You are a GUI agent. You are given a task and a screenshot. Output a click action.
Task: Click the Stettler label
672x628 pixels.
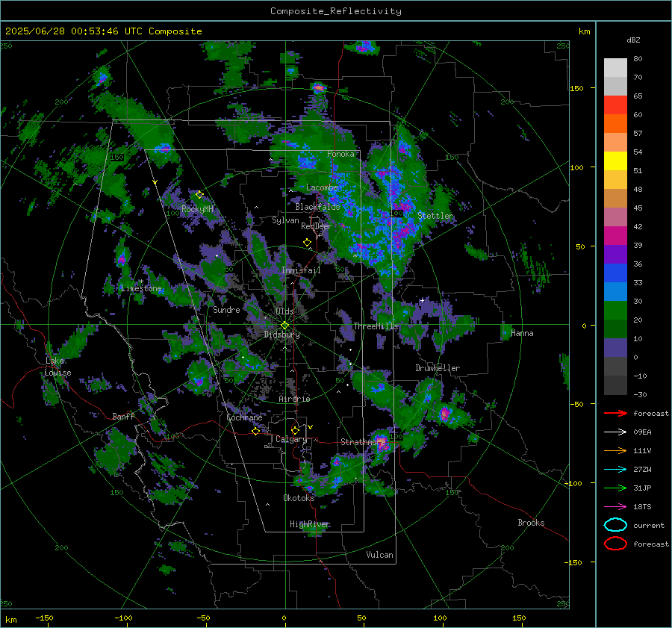point(435,216)
